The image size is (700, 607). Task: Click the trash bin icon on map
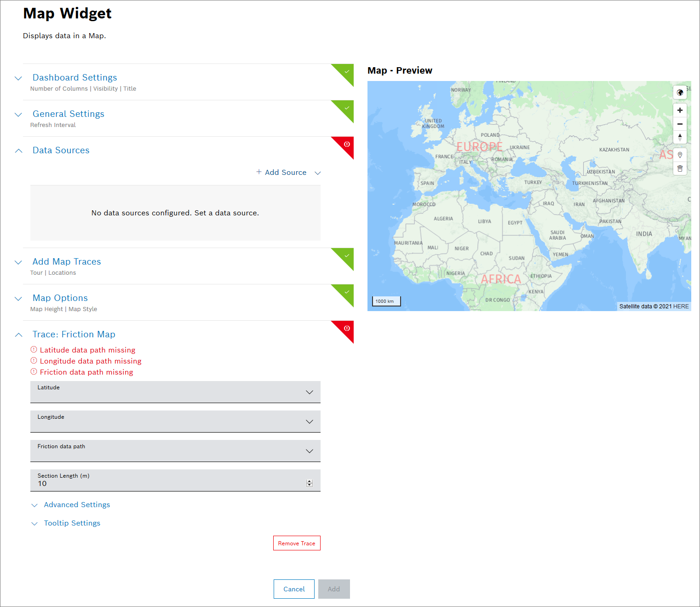click(x=680, y=168)
